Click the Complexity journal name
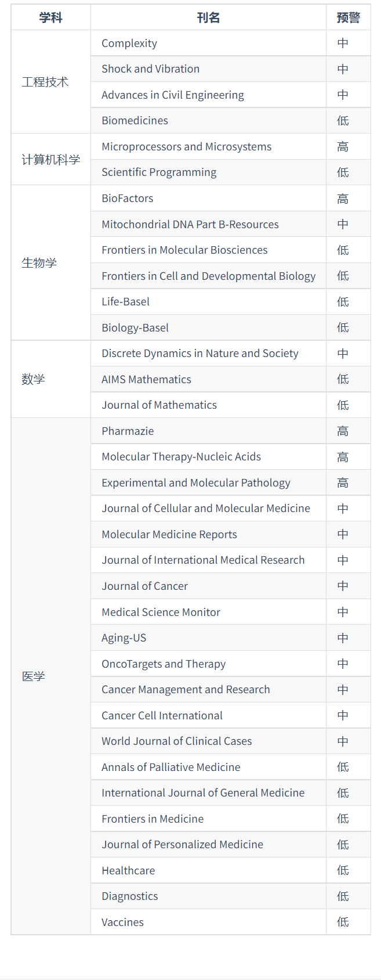381x980 pixels. 129,44
